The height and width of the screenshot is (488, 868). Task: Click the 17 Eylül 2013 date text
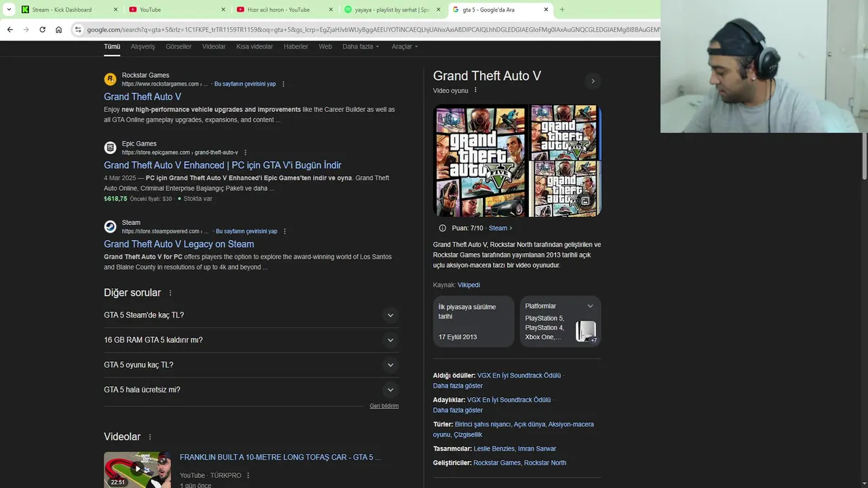click(x=458, y=337)
